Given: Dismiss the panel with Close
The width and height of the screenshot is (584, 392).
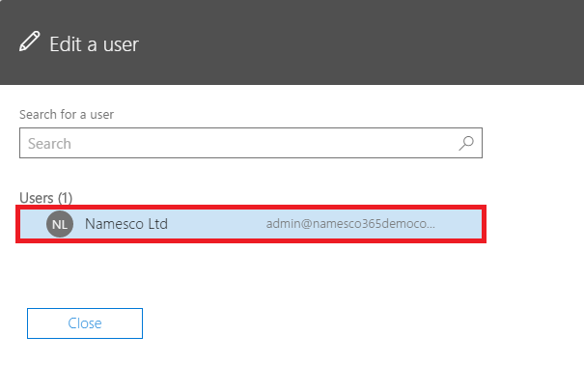Looking at the screenshot, I should click(x=85, y=323).
